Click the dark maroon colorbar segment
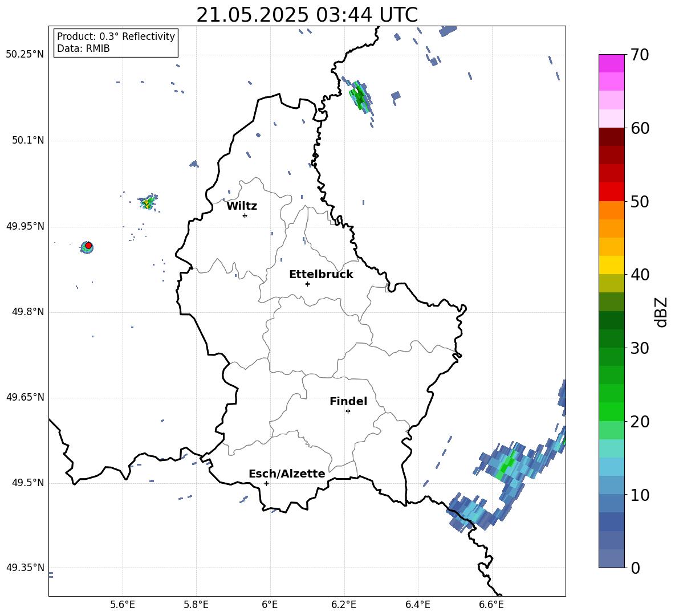Screen dimensions: 675x616 point(611,137)
